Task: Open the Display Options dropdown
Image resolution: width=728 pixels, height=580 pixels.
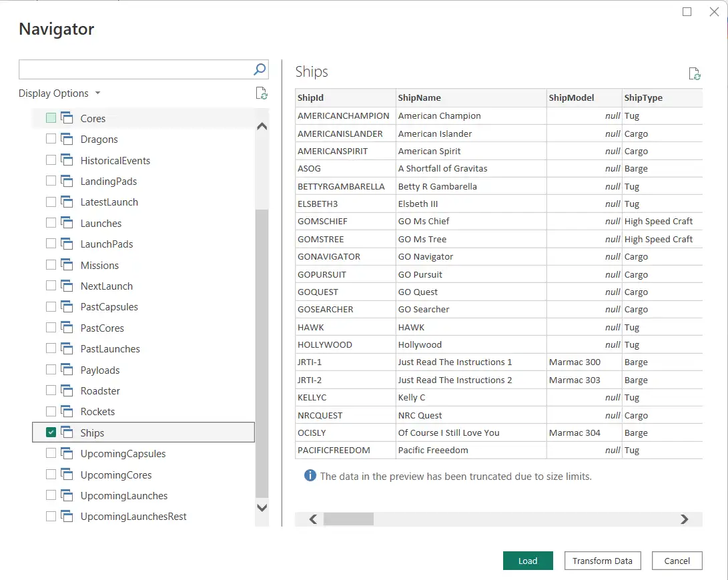Action: click(59, 93)
